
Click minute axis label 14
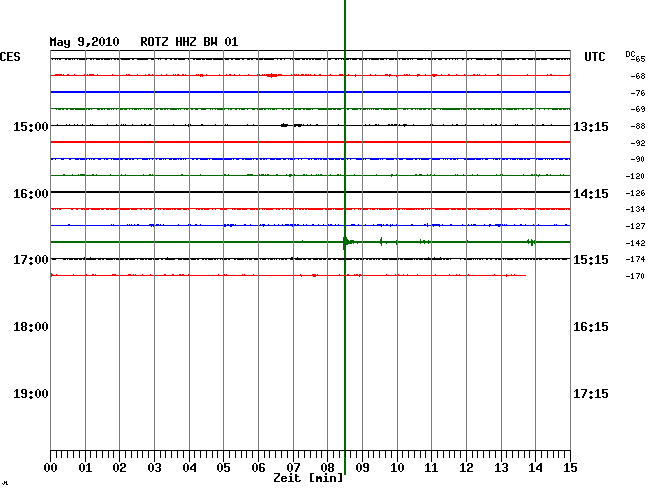click(x=535, y=468)
